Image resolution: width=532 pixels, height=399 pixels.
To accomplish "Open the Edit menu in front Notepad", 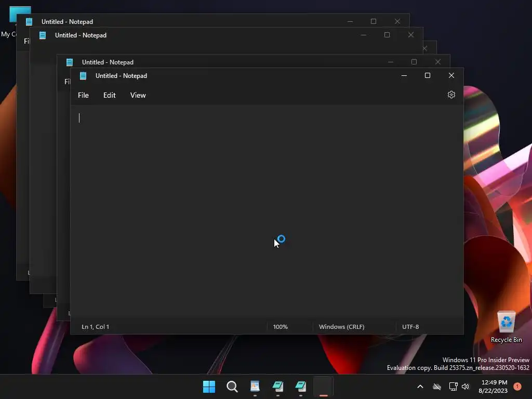I will click(109, 96).
